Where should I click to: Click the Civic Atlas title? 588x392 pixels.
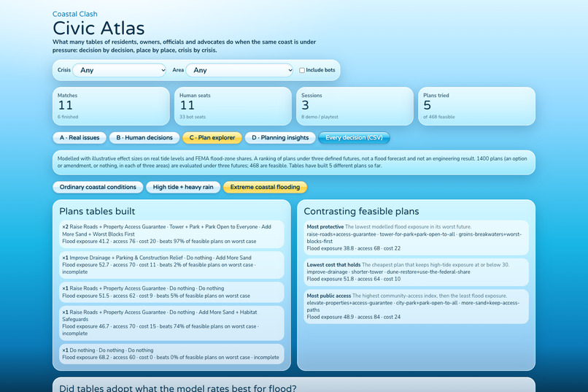(98, 28)
